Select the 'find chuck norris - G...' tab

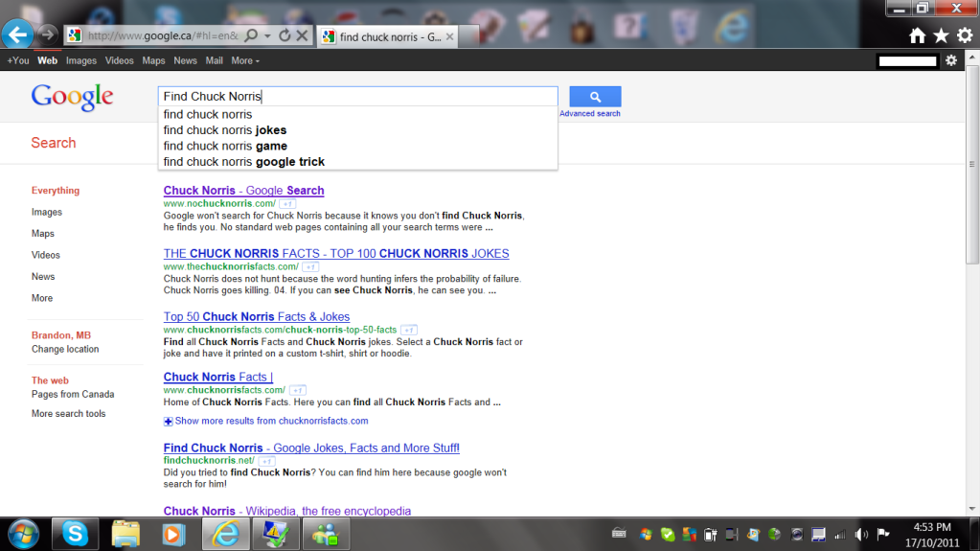tap(389, 37)
